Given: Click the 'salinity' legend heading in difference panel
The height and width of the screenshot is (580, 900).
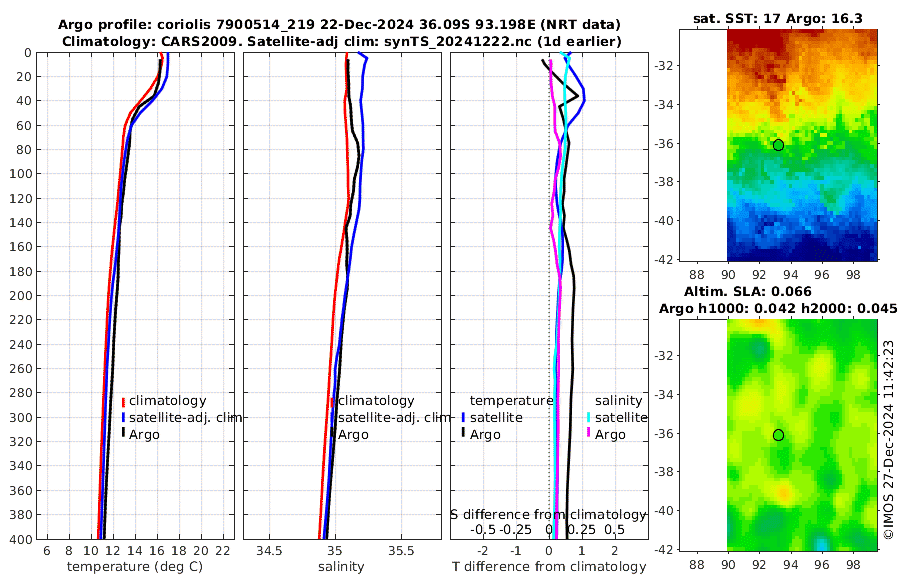Looking at the screenshot, I should click(618, 401).
